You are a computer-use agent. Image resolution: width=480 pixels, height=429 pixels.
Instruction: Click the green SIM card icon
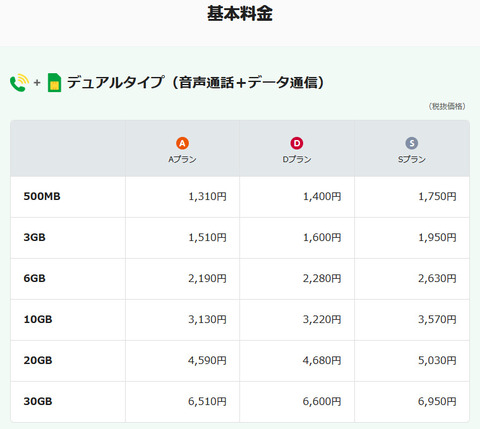click(54, 82)
